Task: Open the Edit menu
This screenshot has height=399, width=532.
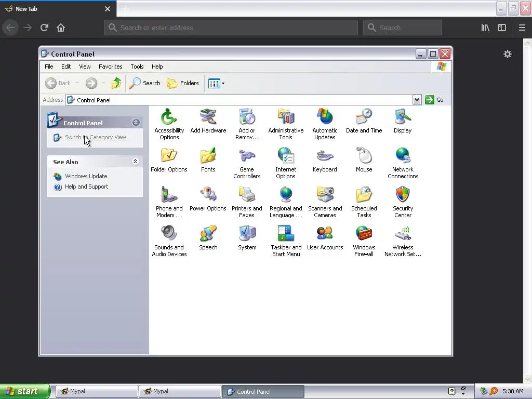Action: (x=66, y=66)
